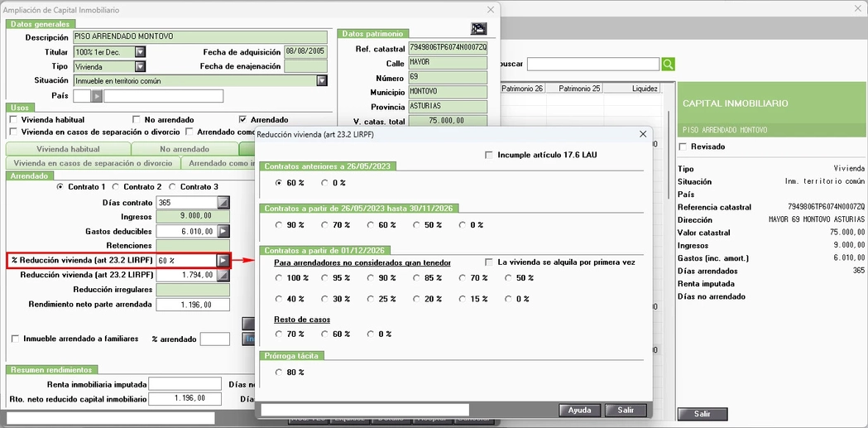Select 80 % Prórroga tácita option
Viewport: 868px width, 428px height.
279,372
